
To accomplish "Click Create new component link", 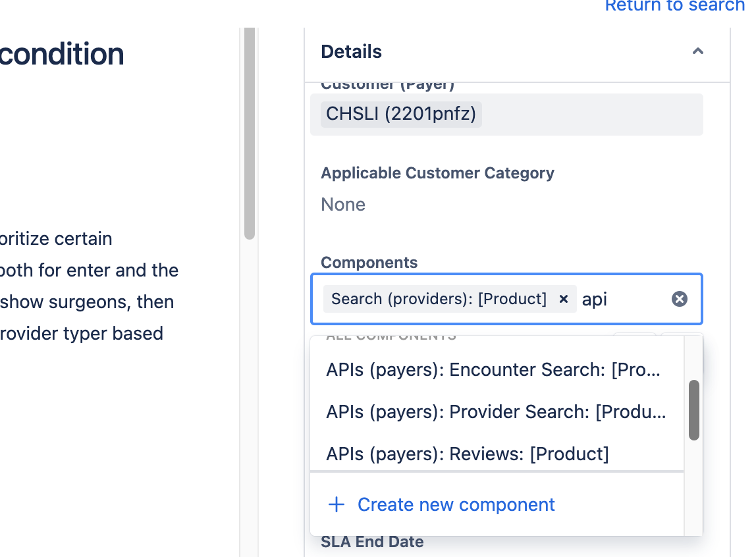I will click(x=456, y=504).
